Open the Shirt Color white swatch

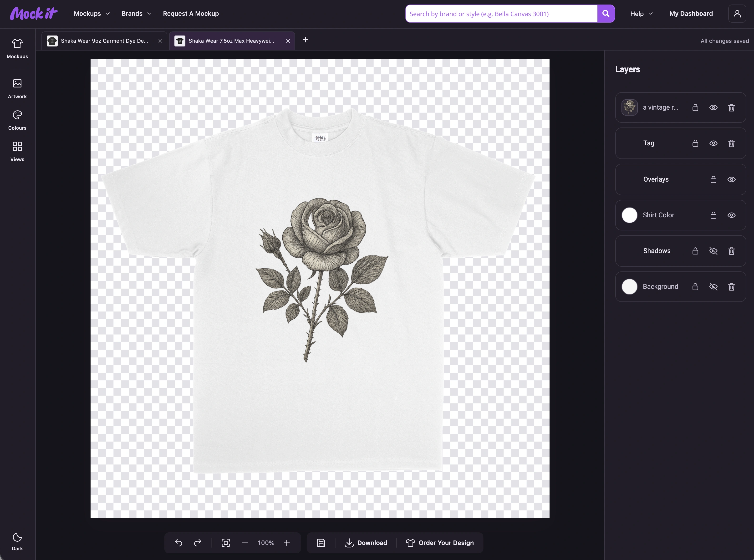click(630, 215)
